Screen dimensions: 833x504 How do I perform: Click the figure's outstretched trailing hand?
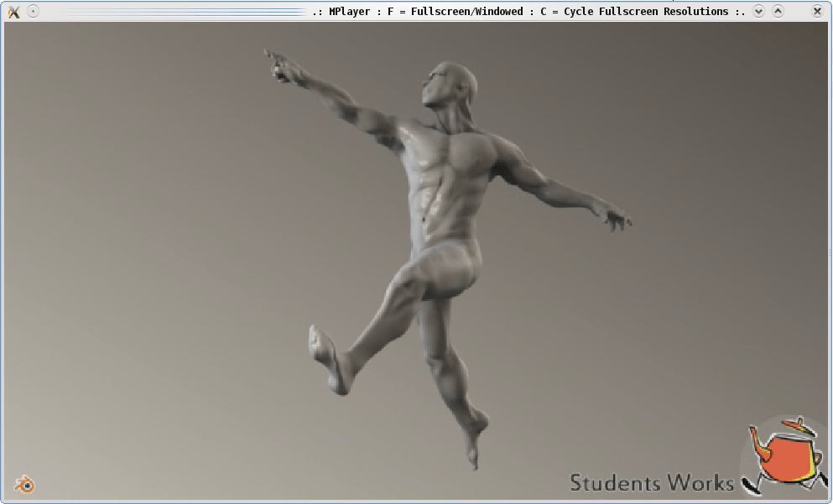[617, 218]
